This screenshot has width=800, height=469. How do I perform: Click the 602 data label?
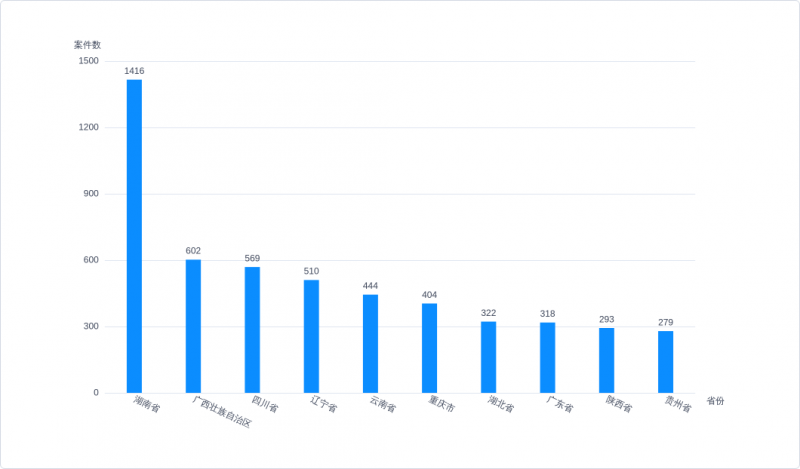(x=193, y=251)
